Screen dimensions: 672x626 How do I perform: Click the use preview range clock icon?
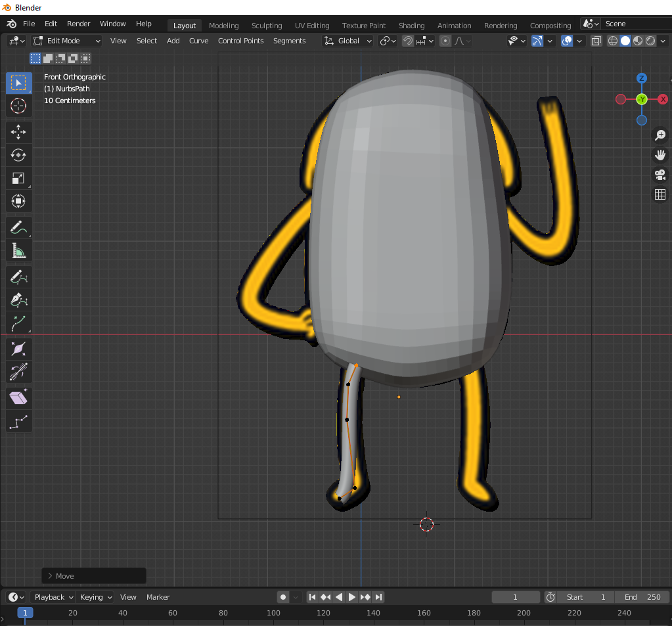(550, 597)
